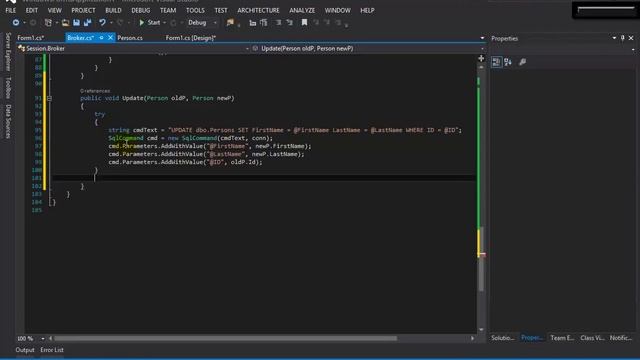Image resolution: width=640 pixels, height=360 pixels.
Task: Click the vertical scrollbar thumb in editor
Action: (x=481, y=259)
